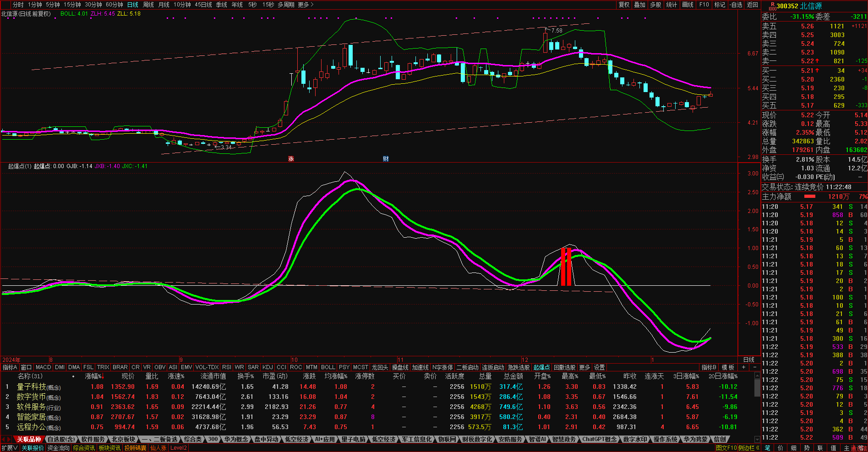This screenshot has height=452, width=868.
Task: Switch to 周线 weekly chart
Action: (x=148, y=5)
